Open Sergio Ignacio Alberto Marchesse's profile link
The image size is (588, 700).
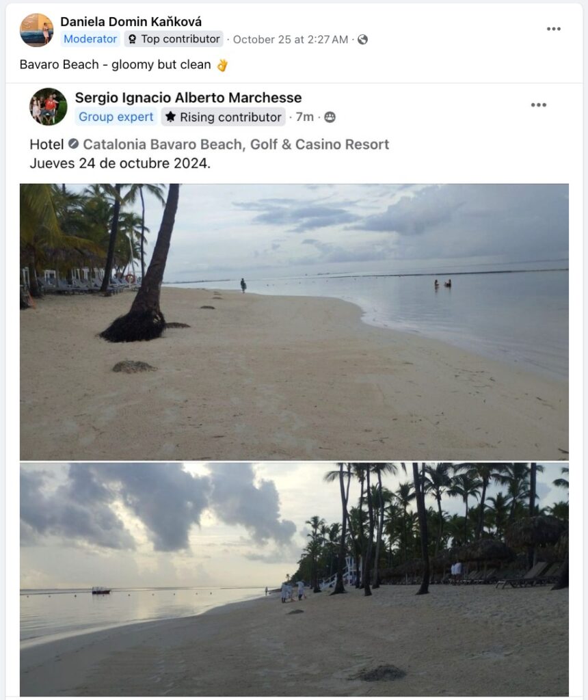[188, 98]
